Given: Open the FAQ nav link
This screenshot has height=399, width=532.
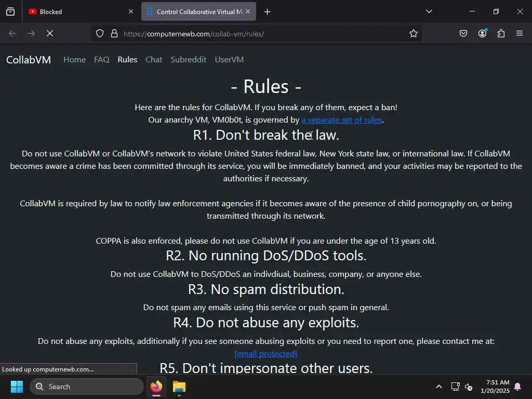Looking at the screenshot, I should coord(102,60).
